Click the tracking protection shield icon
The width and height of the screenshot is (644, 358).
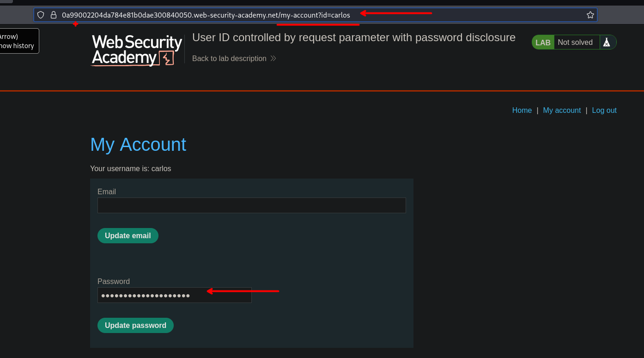(41, 15)
